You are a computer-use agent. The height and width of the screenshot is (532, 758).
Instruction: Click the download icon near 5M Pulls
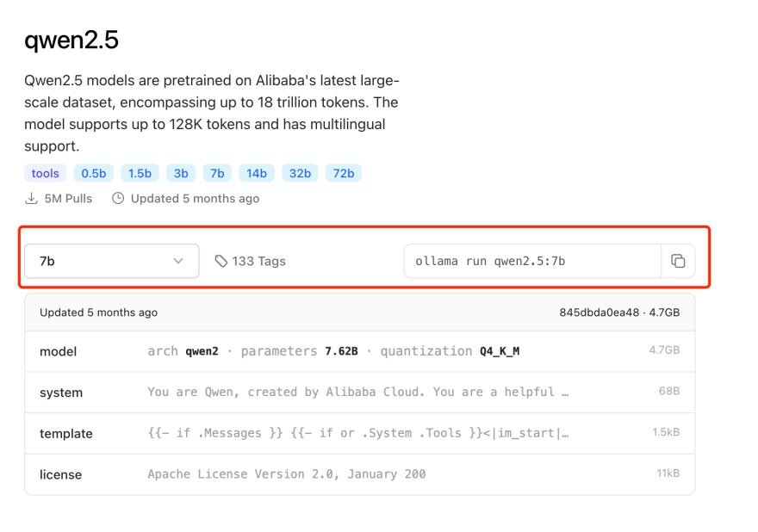click(x=31, y=198)
